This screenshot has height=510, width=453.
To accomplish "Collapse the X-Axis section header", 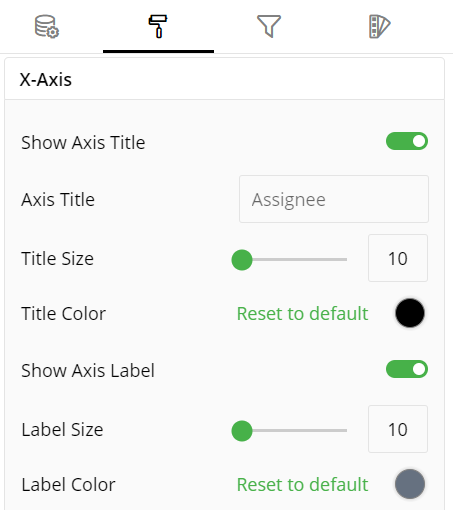I will pos(224,79).
